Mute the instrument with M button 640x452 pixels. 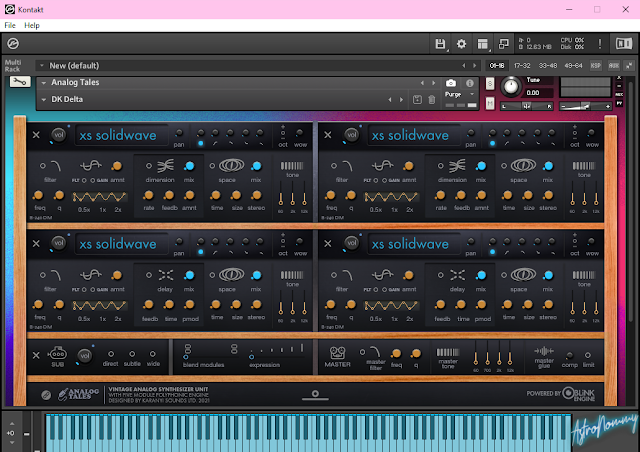click(x=490, y=103)
